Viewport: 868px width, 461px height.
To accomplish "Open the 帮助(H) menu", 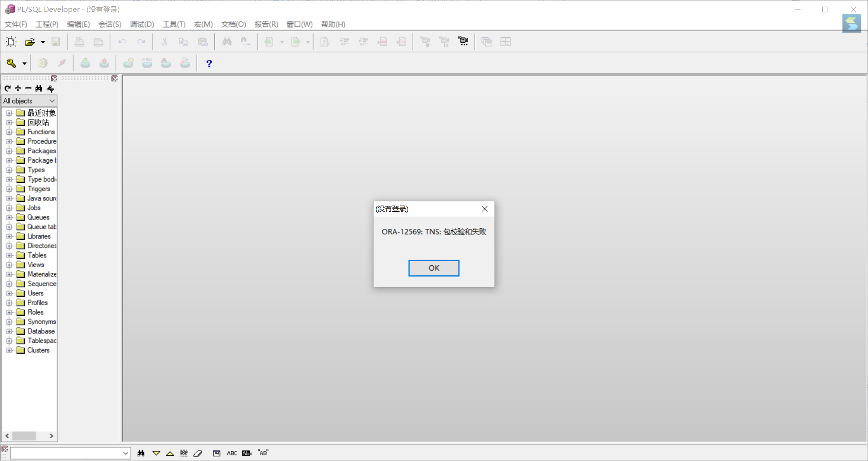I will tap(333, 24).
